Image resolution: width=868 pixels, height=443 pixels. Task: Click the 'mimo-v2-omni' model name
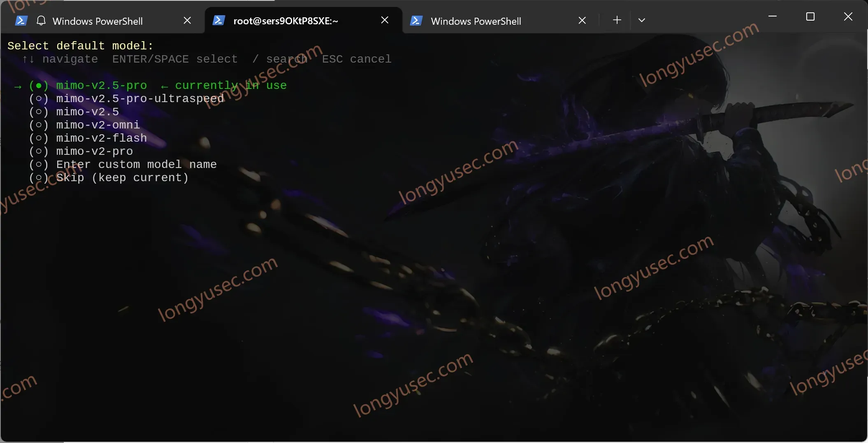click(98, 125)
